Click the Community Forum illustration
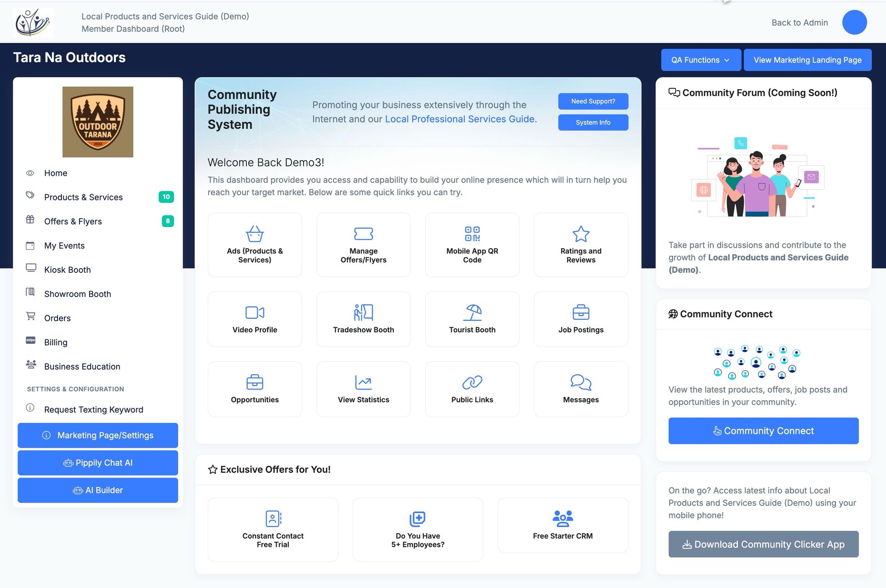This screenshot has height=588, width=886. 758,177
